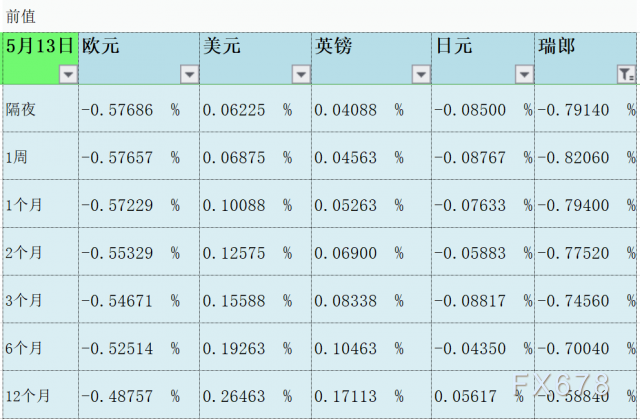Click the cell with value 0.05263
640x420 pixels.
pos(371,204)
